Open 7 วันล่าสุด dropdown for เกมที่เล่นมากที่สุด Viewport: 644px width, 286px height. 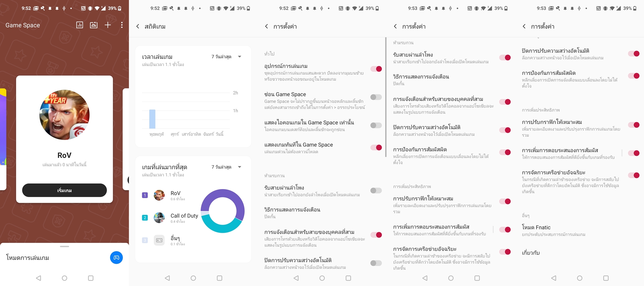point(226,167)
